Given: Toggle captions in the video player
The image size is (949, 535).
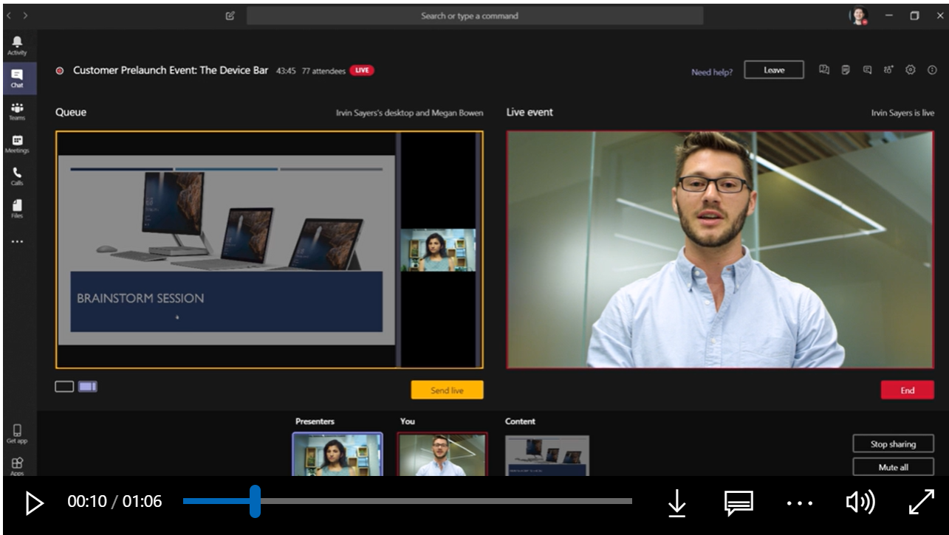Looking at the screenshot, I should click(x=738, y=503).
